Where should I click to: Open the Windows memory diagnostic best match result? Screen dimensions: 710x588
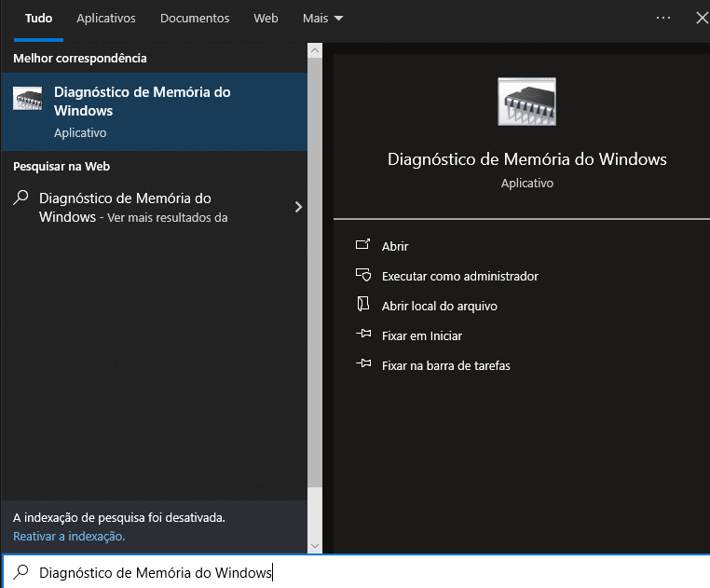(x=154, y=111)
